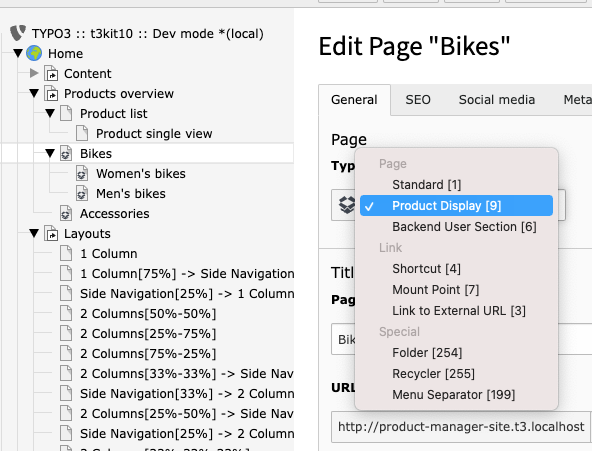Collapse the Products overview node
The image size is (592, 451).
coord(34,93)
